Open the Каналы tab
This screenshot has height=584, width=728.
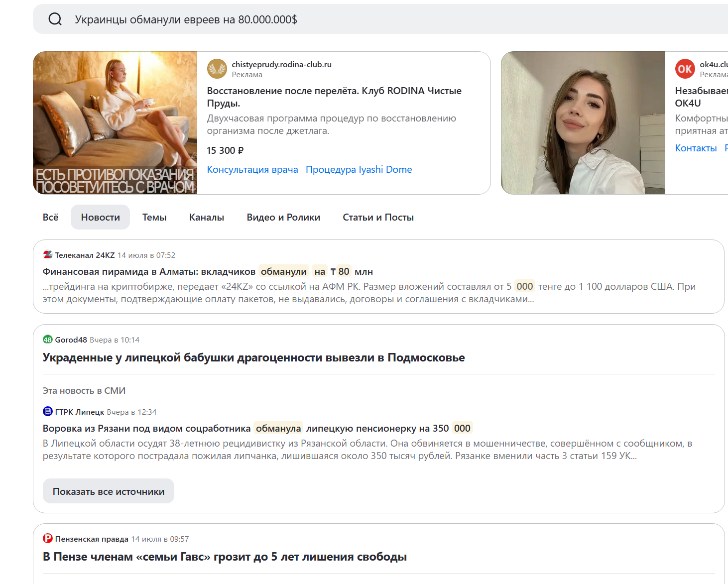coord(207,217)
